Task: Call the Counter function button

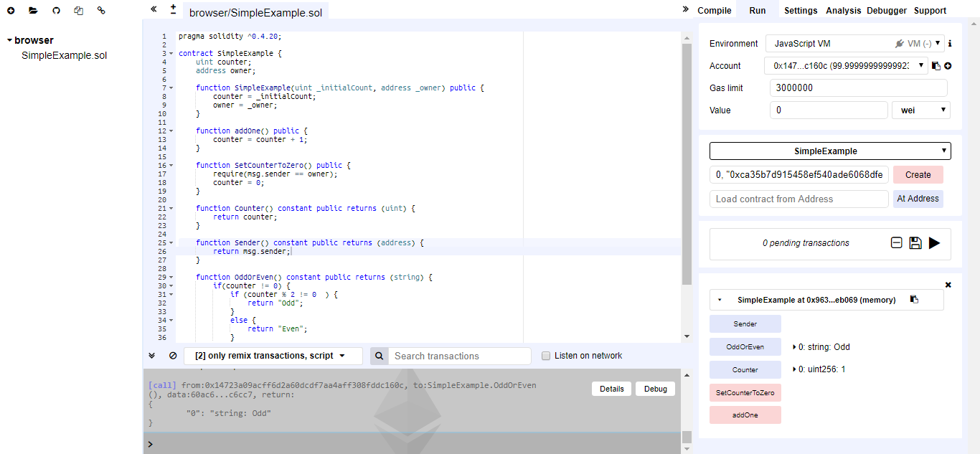Action: pyautogui.click(x=745, y=370)
